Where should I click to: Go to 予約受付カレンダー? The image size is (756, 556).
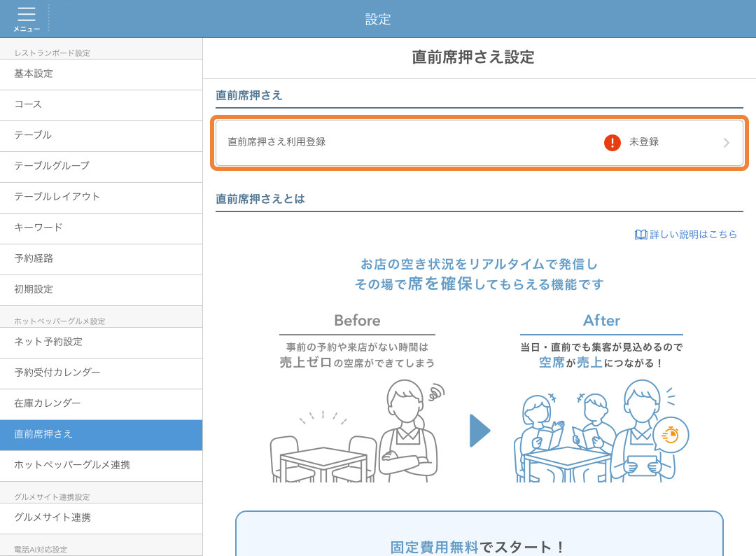101,373
